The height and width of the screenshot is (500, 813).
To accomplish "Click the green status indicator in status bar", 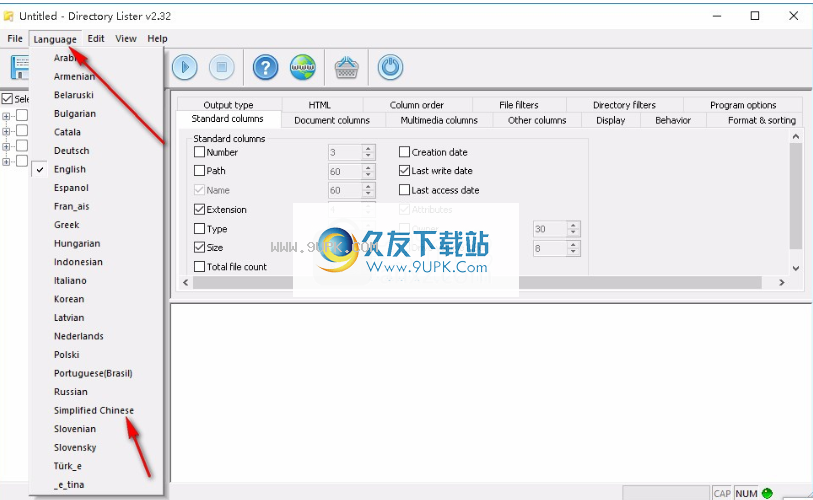I will [767, 493].
